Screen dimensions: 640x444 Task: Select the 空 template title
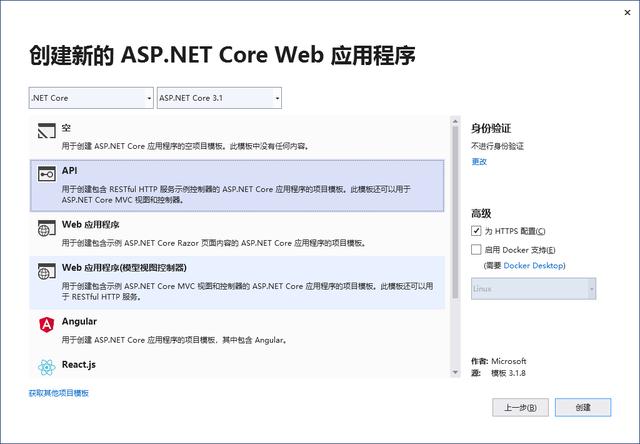(67, 128)
